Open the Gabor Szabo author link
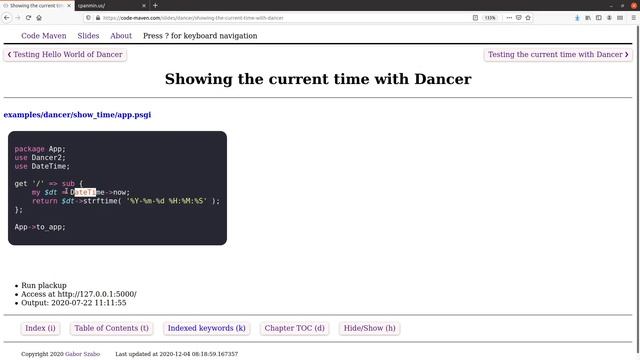Screen dimensions: 640x360 [x=82, y=354]
